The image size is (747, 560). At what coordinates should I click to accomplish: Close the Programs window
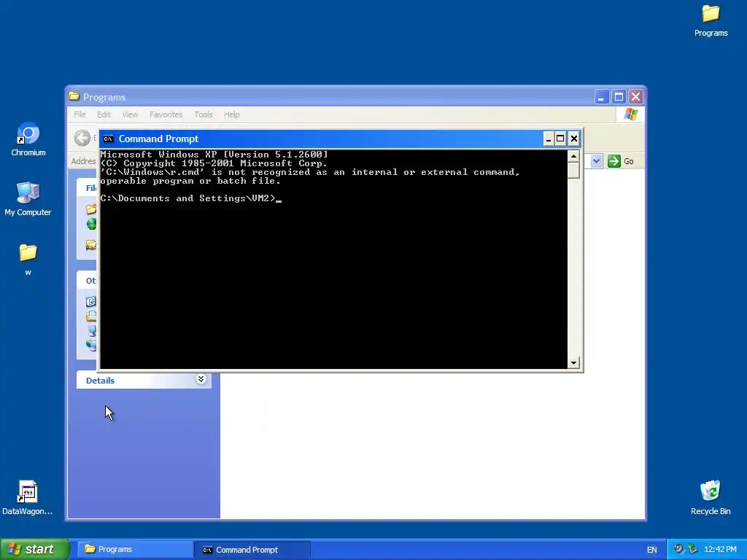[635, 97]
